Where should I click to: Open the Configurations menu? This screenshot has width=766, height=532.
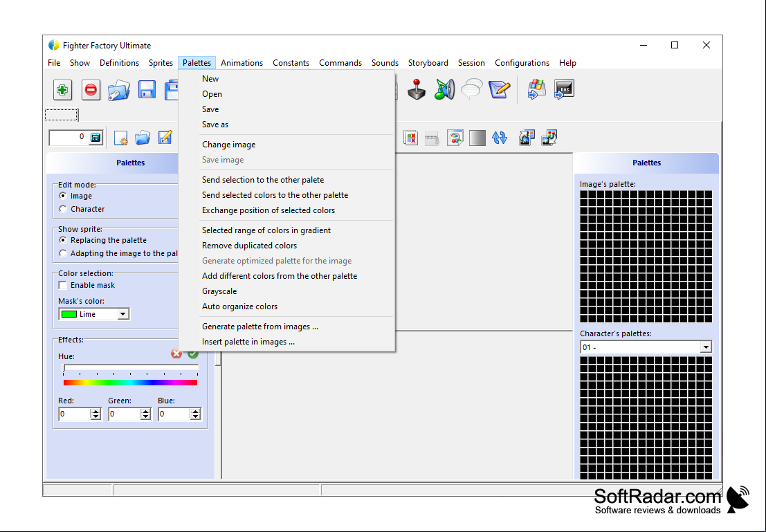coord(522,63)
